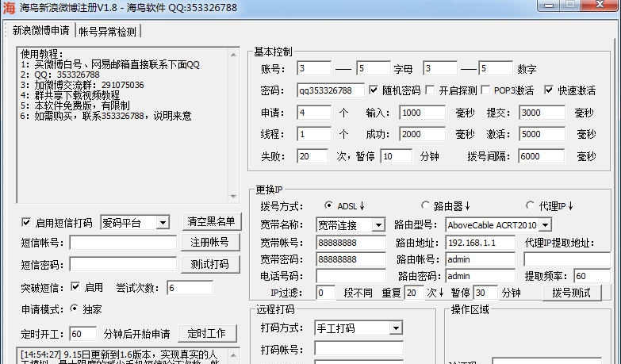Click the IP暂停 minutes field showing 30
Image resolution: width=621 pixels, height=364 pixels.
click(485, 293)
